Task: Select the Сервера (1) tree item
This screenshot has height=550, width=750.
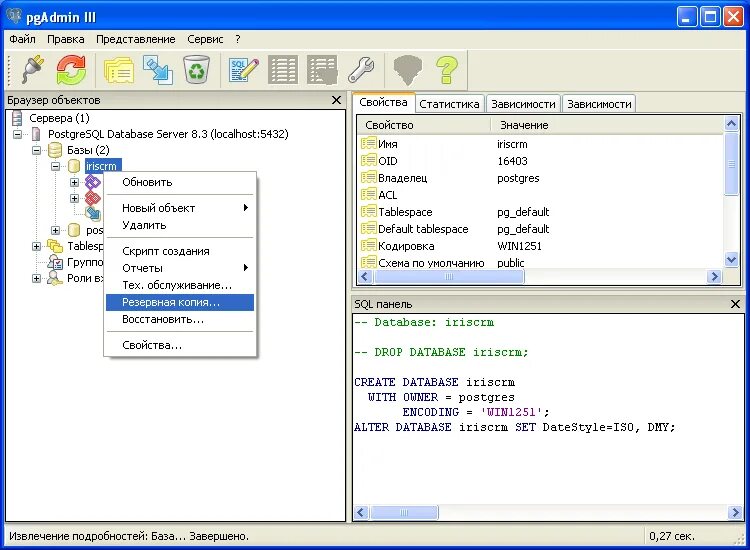Action: click(x=59, y=118)
